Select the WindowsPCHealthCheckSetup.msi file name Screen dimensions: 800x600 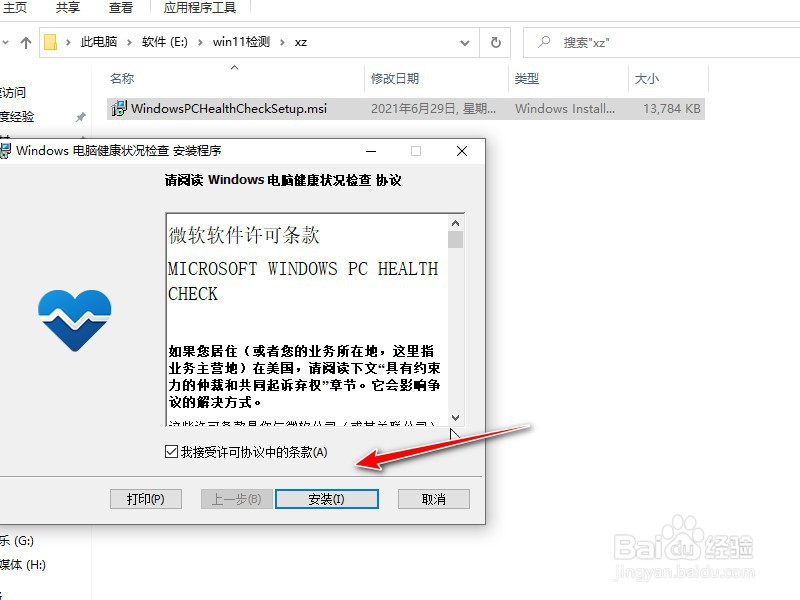pos(229,108)
